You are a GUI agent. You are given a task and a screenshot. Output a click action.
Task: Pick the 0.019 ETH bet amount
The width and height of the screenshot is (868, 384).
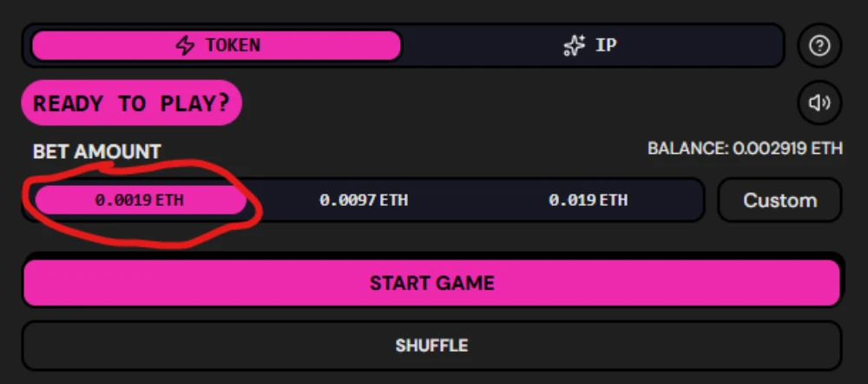[x=588, y=200]
